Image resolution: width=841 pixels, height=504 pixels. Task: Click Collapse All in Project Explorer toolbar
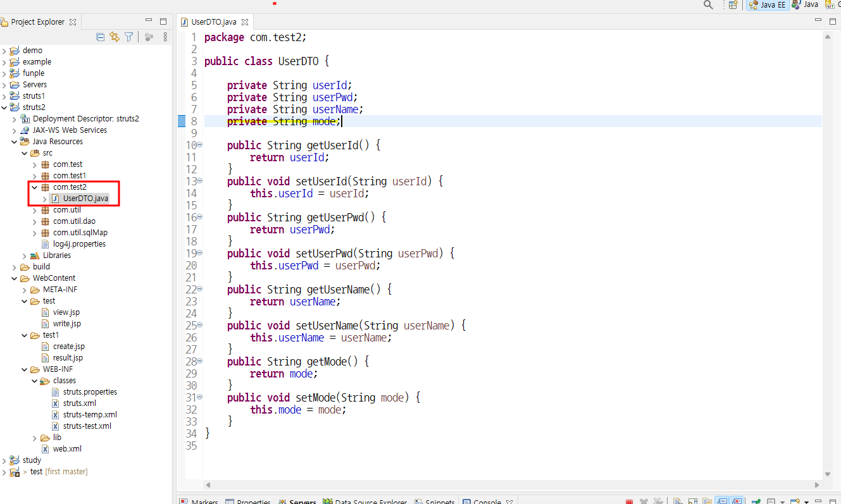100,37
